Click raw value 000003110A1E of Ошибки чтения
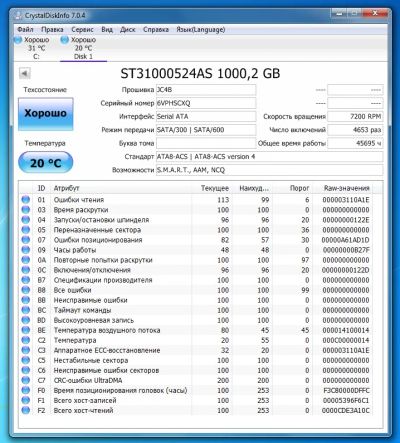 346,200
